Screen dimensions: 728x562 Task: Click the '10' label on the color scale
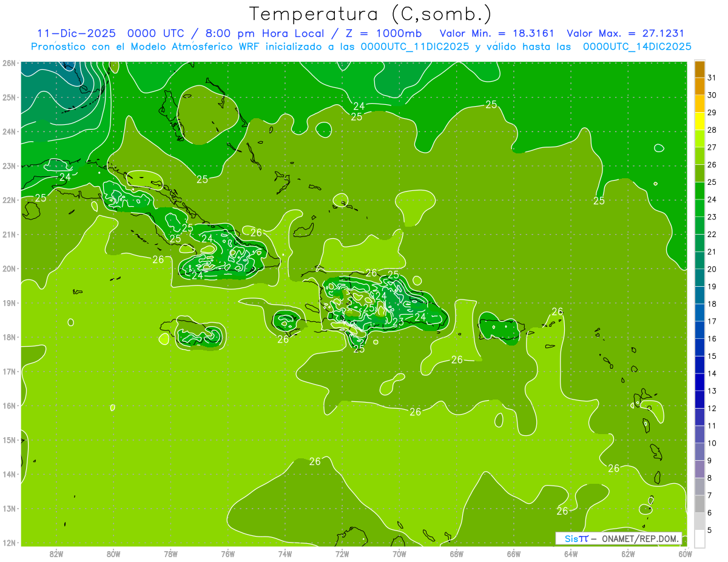(712, 443)
